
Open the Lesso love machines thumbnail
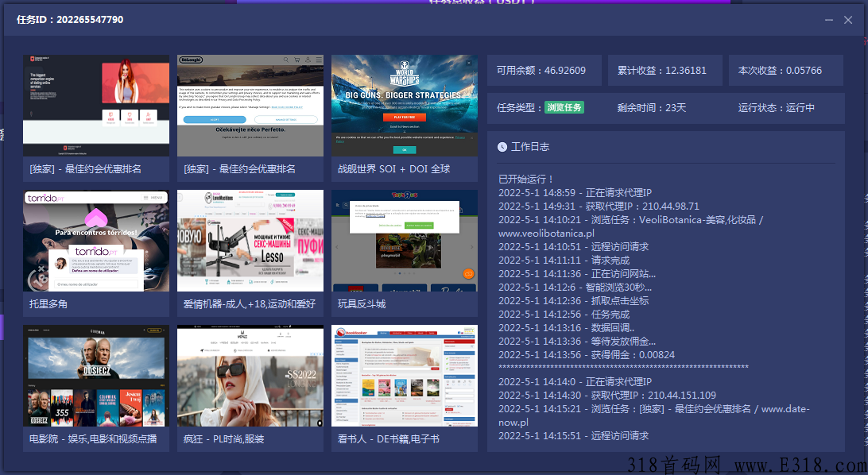pyautogui.click(x=250, y=241)
